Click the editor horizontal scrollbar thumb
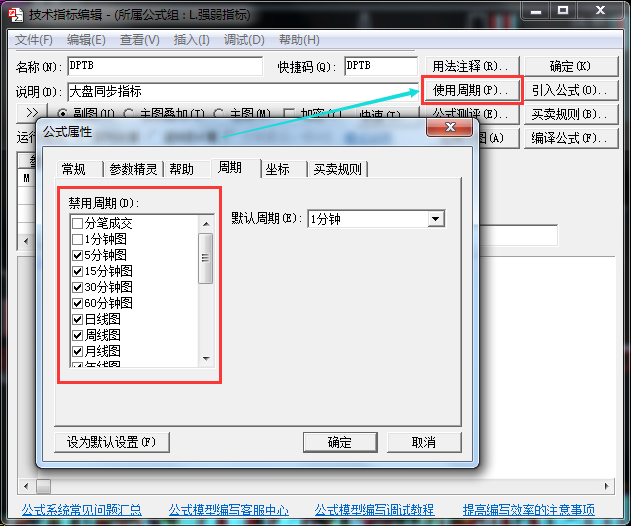 click(43, 486)
